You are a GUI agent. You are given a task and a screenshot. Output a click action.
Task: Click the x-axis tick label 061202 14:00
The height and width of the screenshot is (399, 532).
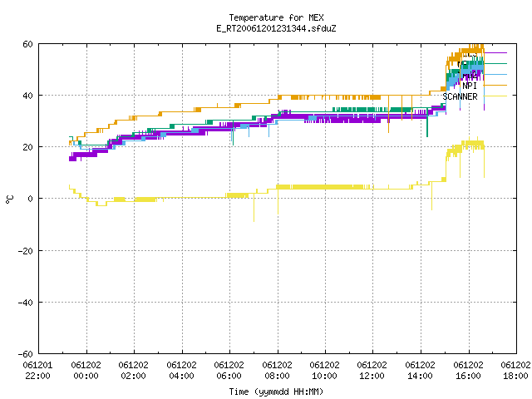[421, 371]
